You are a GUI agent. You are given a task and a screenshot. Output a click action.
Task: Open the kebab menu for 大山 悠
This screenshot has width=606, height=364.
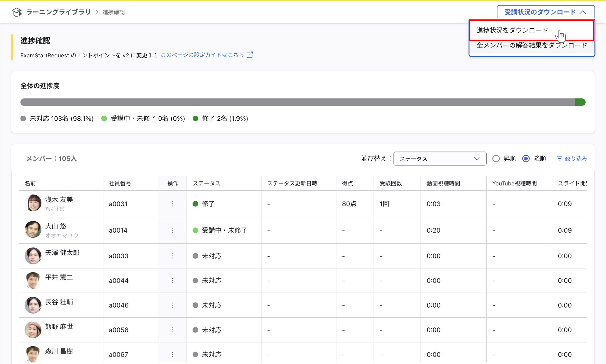coord(173,230)
